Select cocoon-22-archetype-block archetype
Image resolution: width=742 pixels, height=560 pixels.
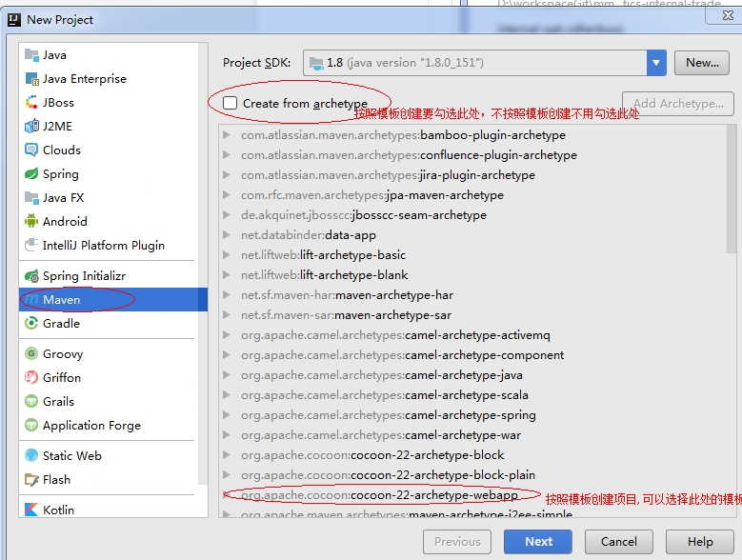point(372,455)
